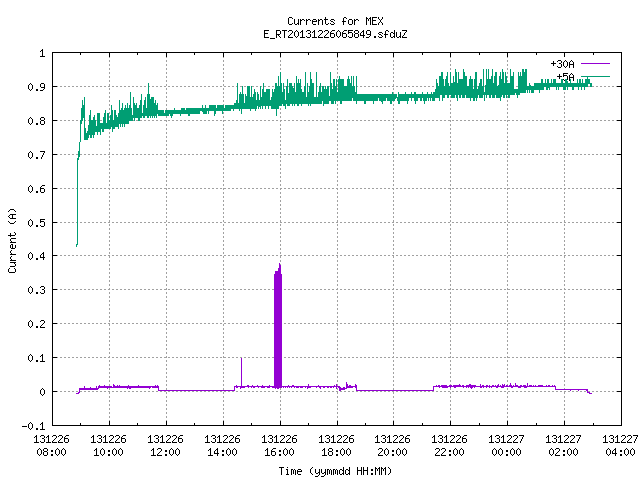This screenshot has width=640, height=480.
Task: Click the green +5A startup rise near 0.43 A
Action: [x=77, y=202]
